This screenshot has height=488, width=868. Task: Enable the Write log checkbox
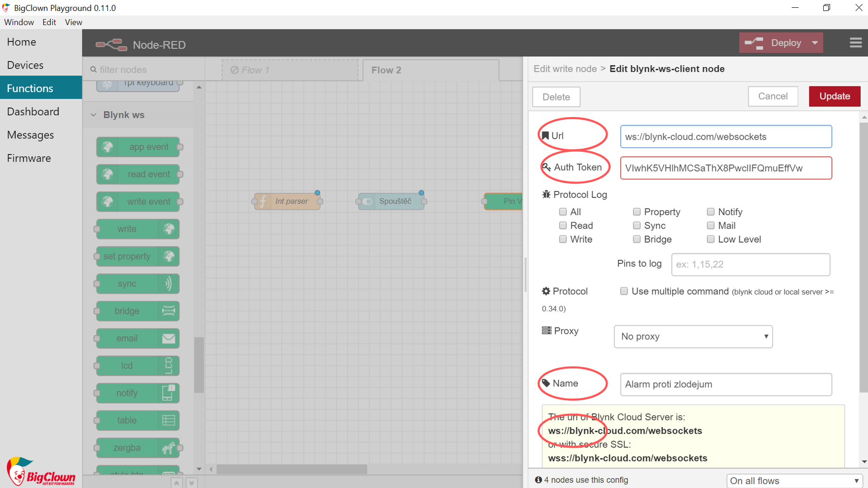coord(563,239)
